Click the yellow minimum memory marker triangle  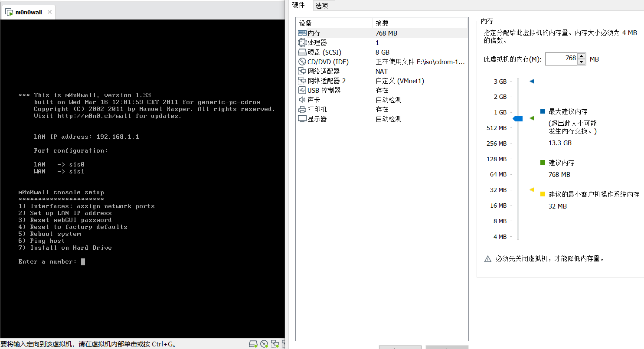[532, 189]
